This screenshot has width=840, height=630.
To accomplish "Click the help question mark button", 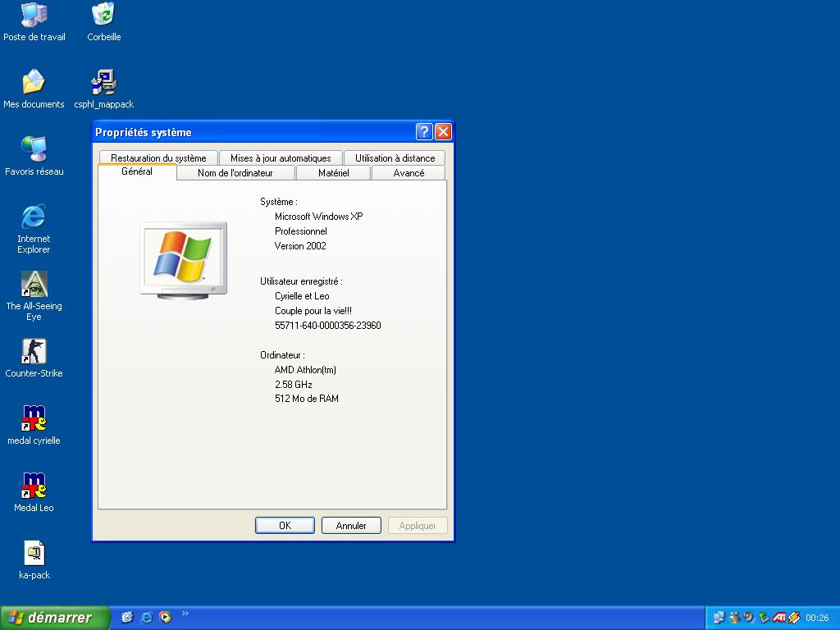I will (424, 131).
